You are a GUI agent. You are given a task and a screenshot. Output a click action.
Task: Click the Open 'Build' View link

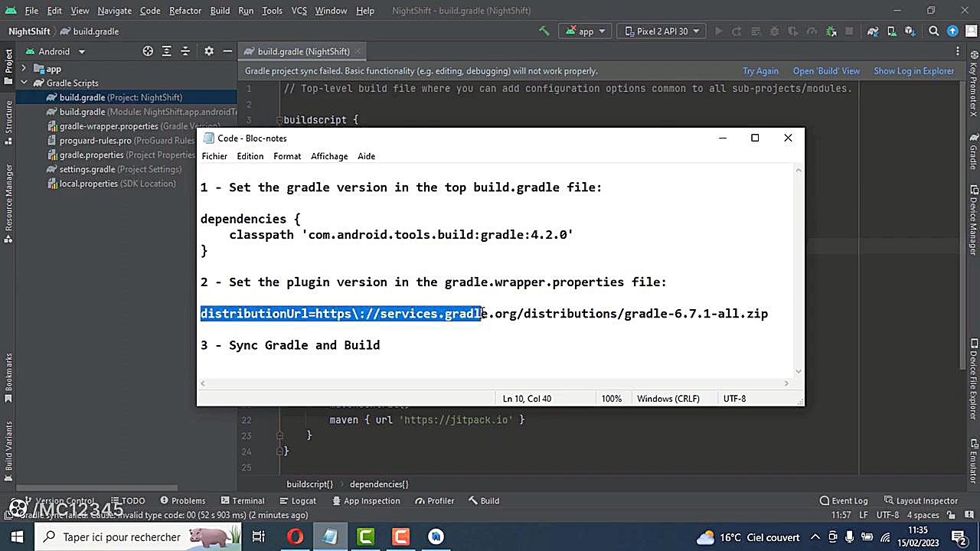[826, 71]
